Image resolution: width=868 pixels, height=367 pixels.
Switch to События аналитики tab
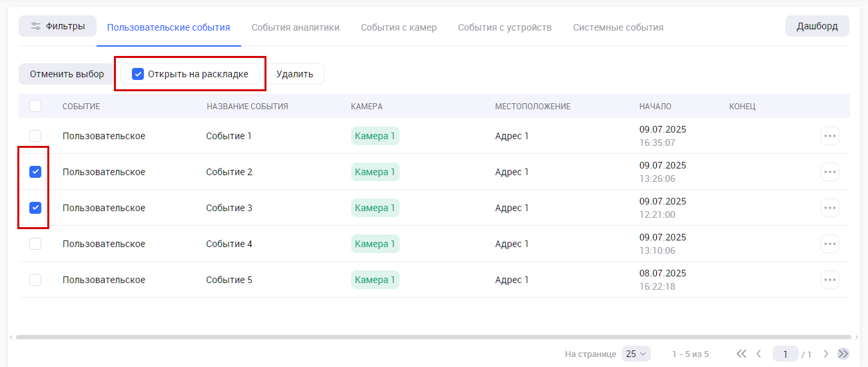tap(295, 27)
